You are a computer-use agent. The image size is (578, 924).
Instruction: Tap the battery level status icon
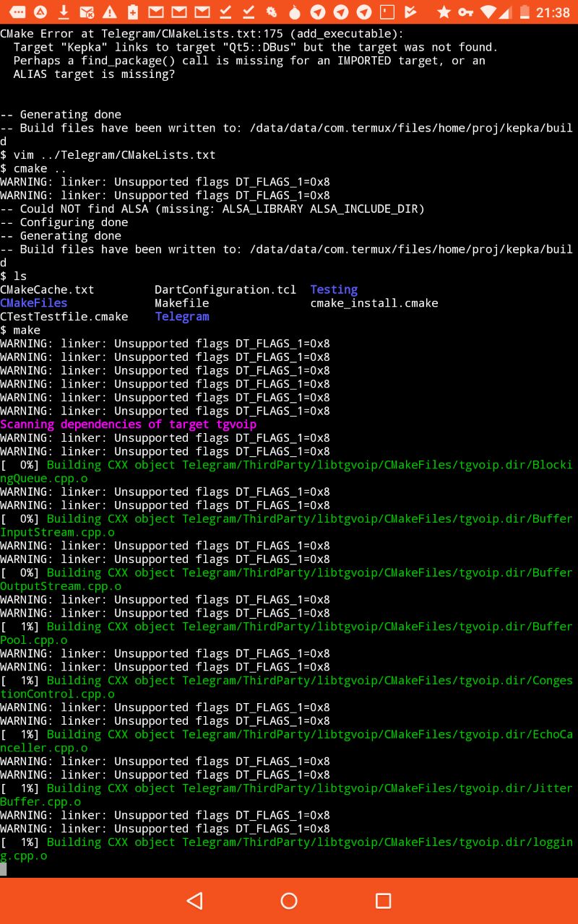(525, 12)
